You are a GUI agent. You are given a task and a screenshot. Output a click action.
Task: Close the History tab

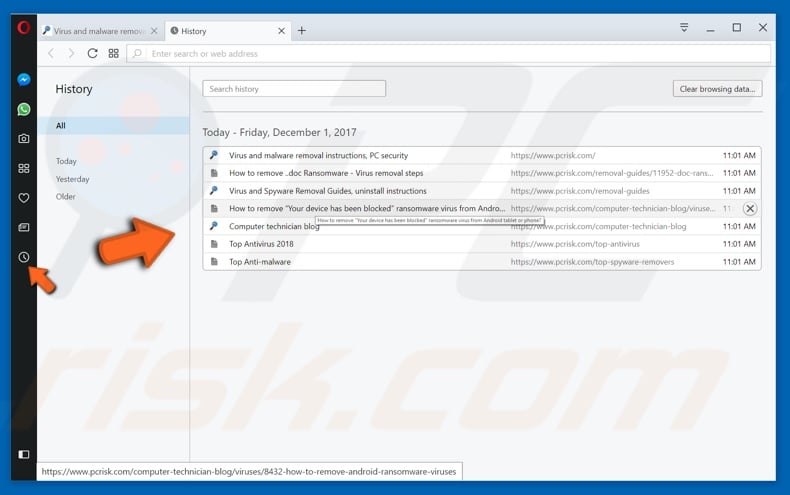point(282,31)
